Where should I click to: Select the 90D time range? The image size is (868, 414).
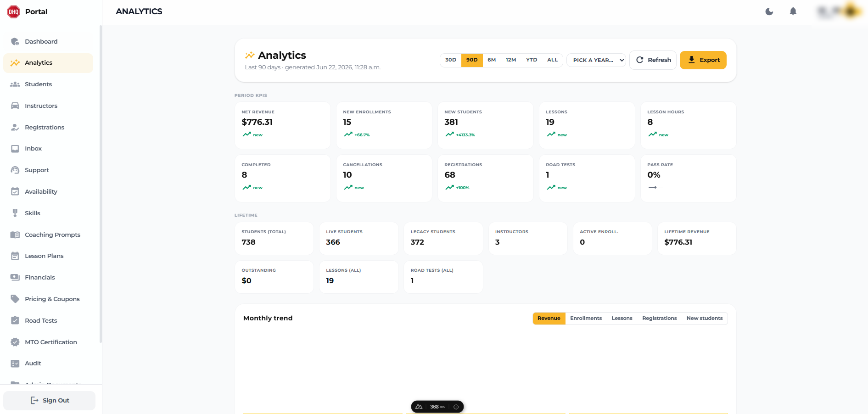(x=472, y=60)
